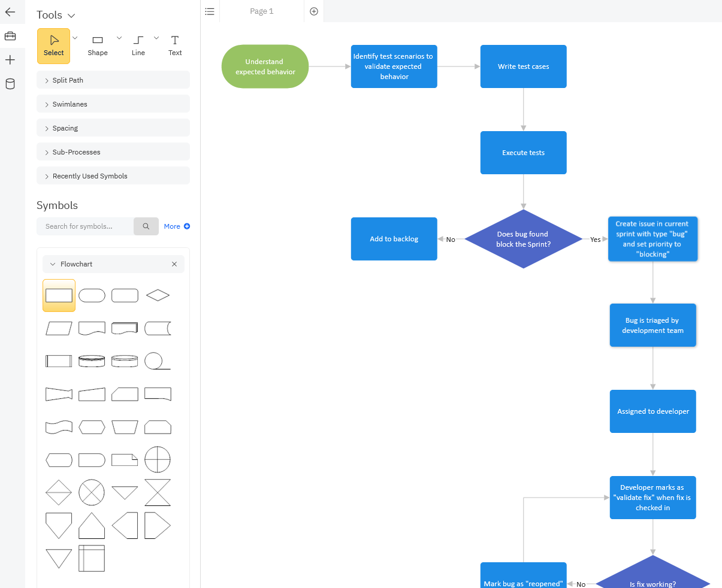Open the toolbox panel in the left sidebar
Image resolution: width=722 pixels, height=588 pixels.
point(12,36)
